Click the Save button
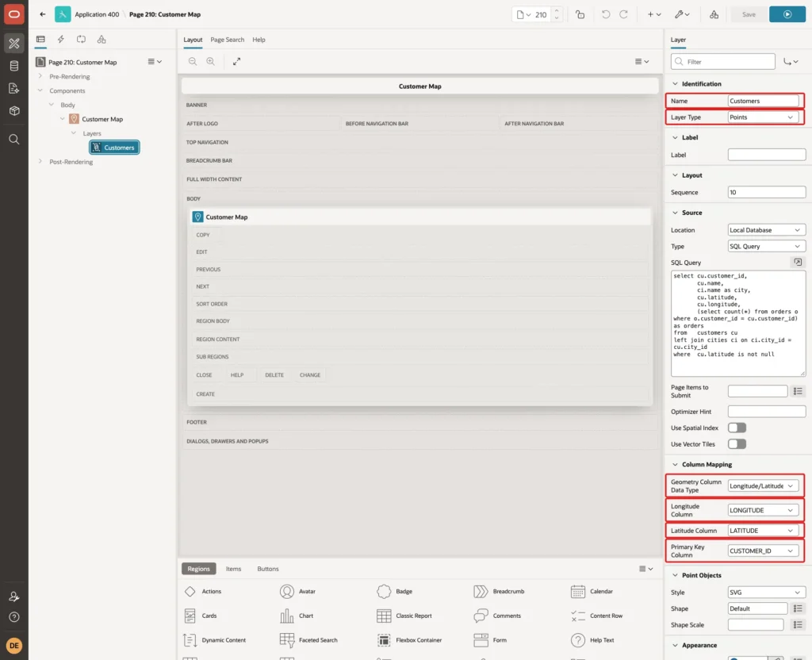Viewport: 812px width, 660px height. pyautogui.click(x=749, y=14)
